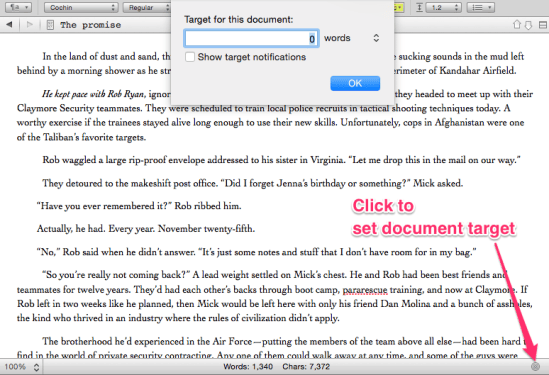Open the Cochin font family dropdown
549x375 pixels.
81,7
